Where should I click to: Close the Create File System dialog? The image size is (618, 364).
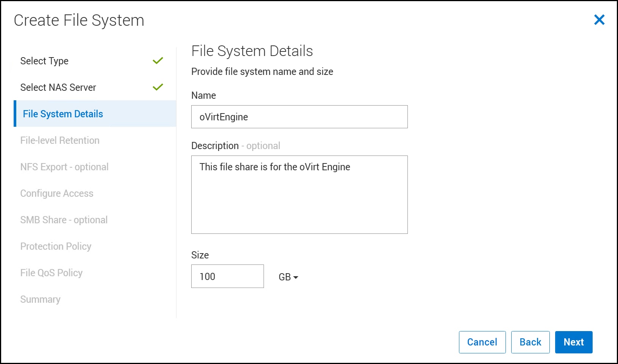[599, 20]
